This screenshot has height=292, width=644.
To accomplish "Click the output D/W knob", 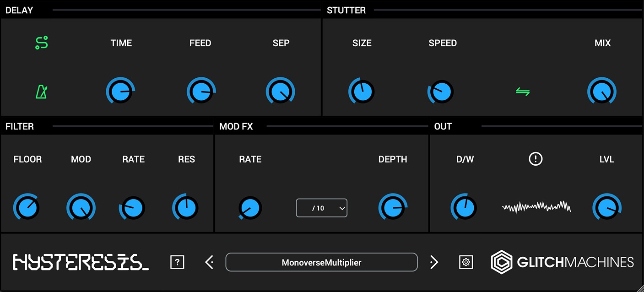I will coord(465,208).
